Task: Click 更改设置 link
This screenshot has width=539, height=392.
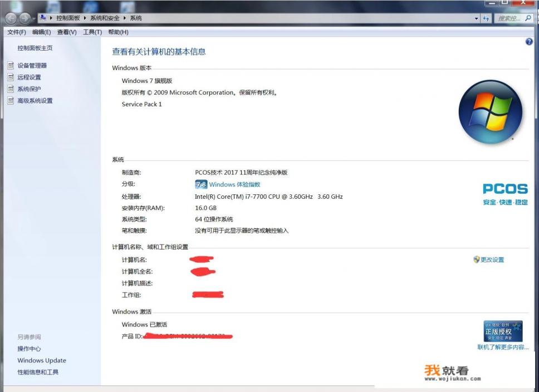Action: pos(492,259)
